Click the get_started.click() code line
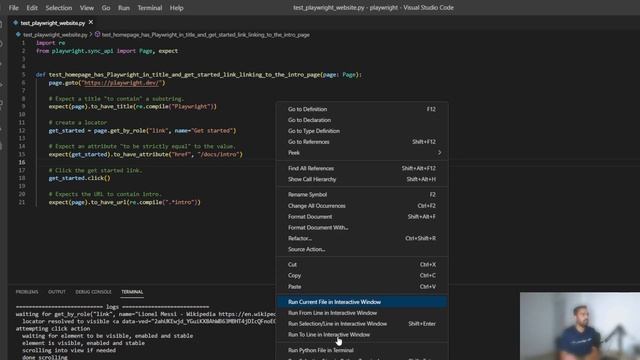This screenshot has width=640, height=360. point(80,178)
